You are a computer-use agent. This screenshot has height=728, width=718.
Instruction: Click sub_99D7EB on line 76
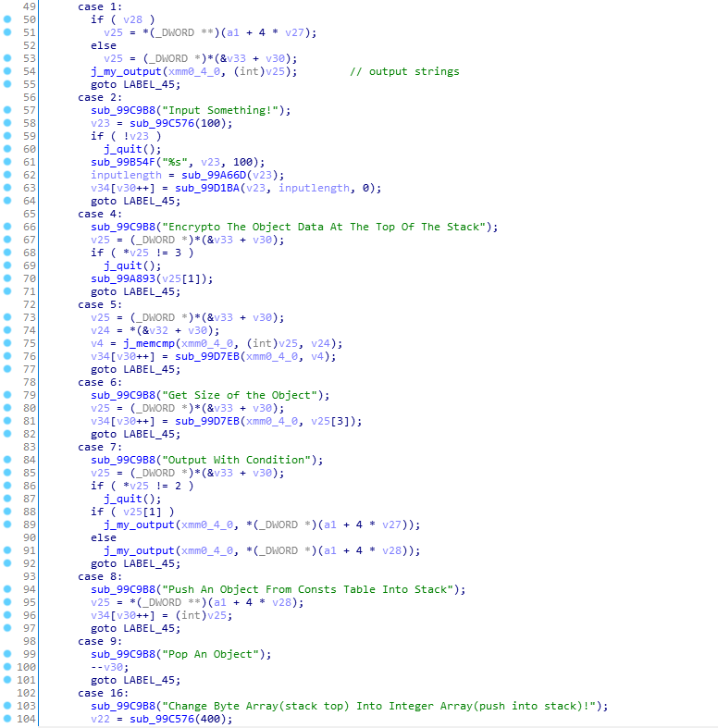coord(206,356)
